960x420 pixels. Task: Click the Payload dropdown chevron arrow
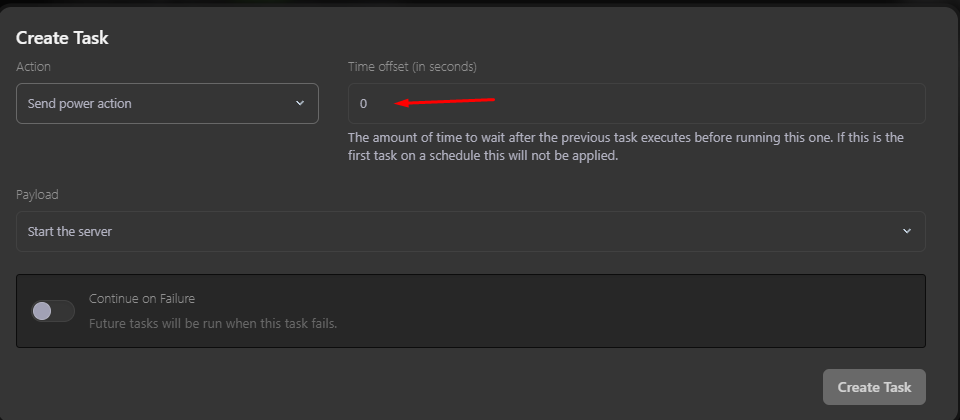907,231
